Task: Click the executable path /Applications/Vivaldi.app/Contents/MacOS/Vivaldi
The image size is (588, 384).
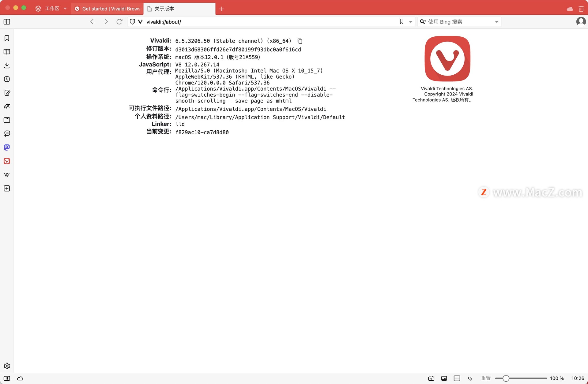Action: click(x=251, y=109)
